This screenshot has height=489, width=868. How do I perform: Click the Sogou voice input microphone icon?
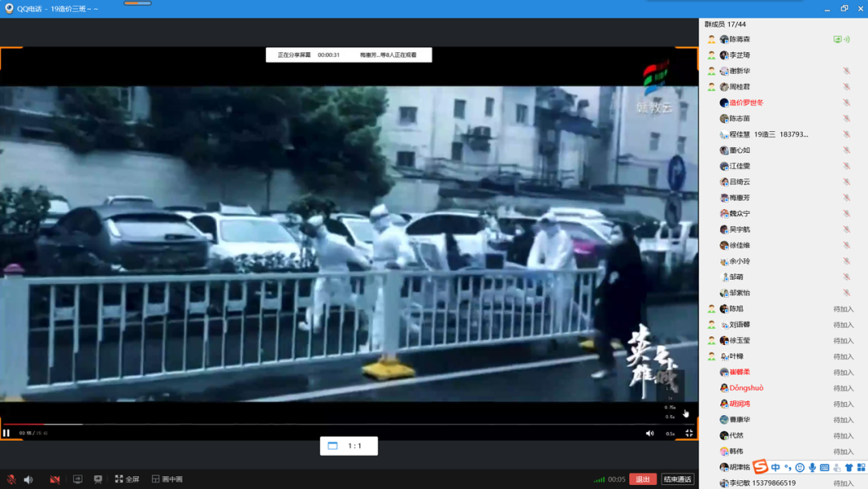813,467
